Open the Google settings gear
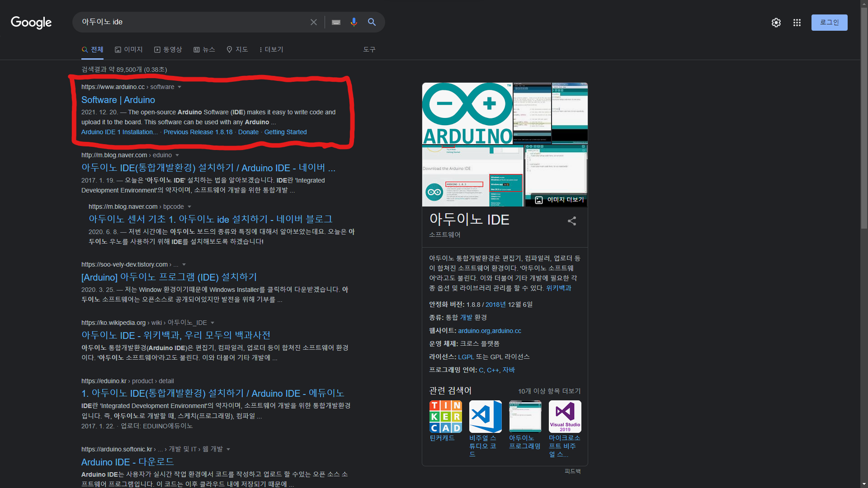The image size is (868, 488). pyautogui.click(x=776, y=23)
